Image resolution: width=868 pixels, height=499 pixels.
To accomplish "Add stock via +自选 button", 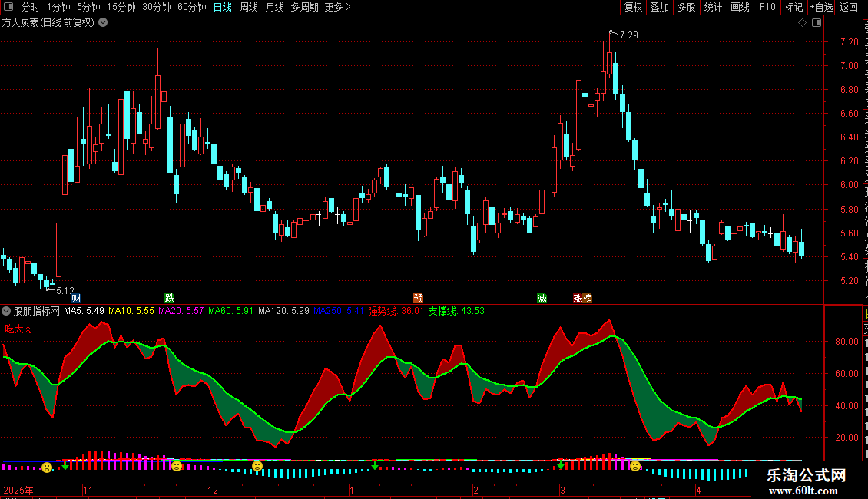I will tap(821, 7).
